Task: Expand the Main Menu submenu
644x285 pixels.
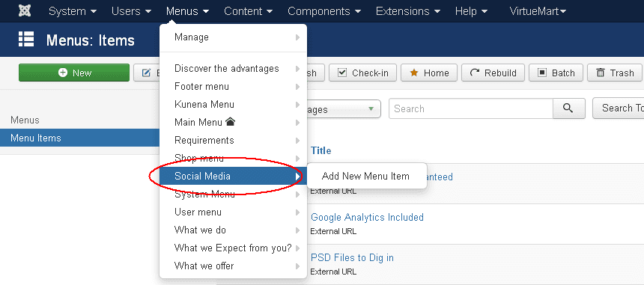Action: coord(234,122)
